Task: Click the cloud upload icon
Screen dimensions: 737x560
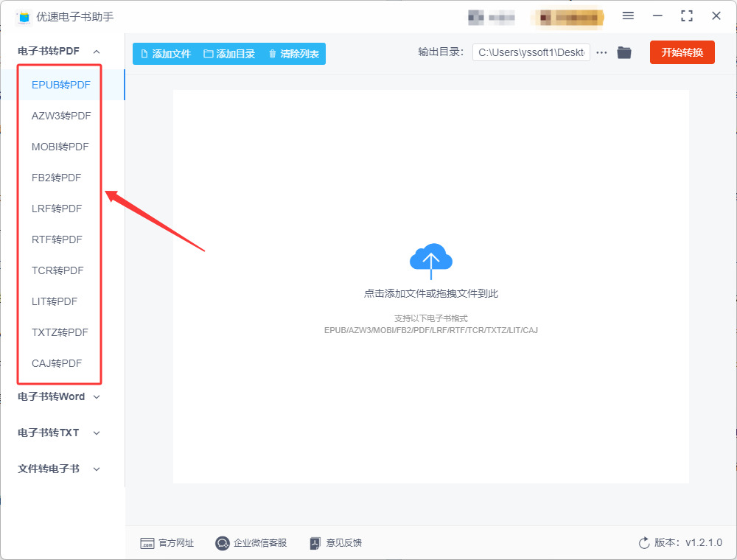Action: 431,261
